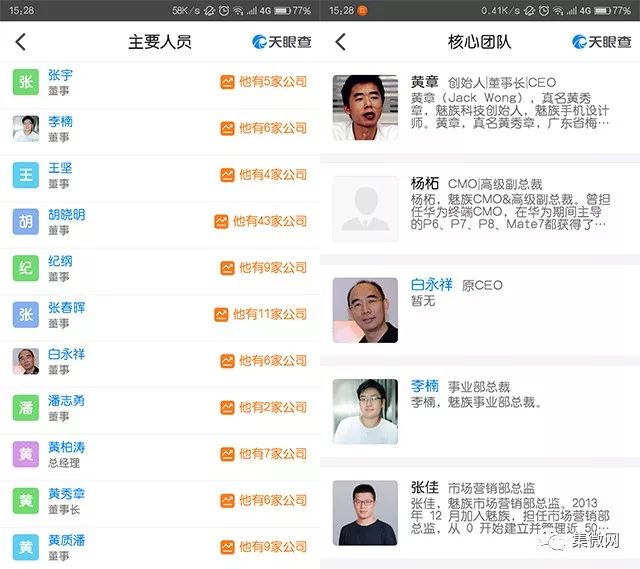Go back from the 主要人员 screen
Screen dimensions: 640x569
pos(21,42)
